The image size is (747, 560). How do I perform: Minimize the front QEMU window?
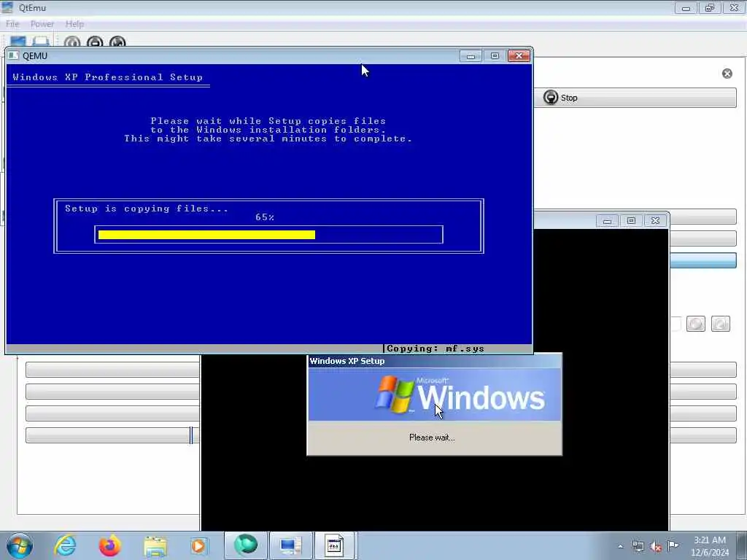tap(471, 56)
